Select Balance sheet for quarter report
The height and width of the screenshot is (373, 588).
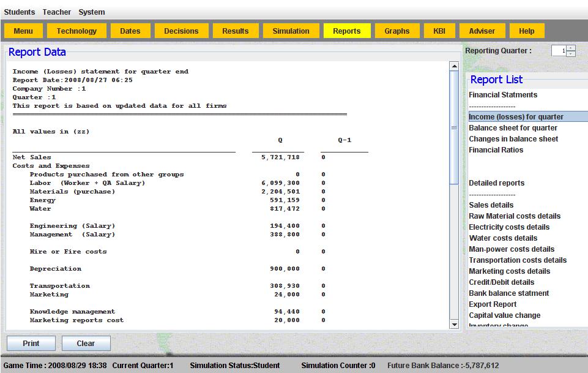click(x=513, y=128)
